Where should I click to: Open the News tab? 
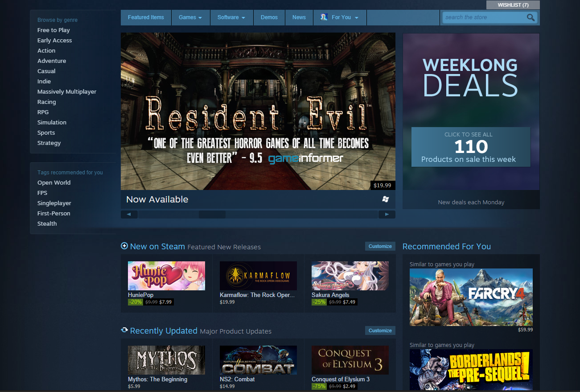click(x=299, y=17)
